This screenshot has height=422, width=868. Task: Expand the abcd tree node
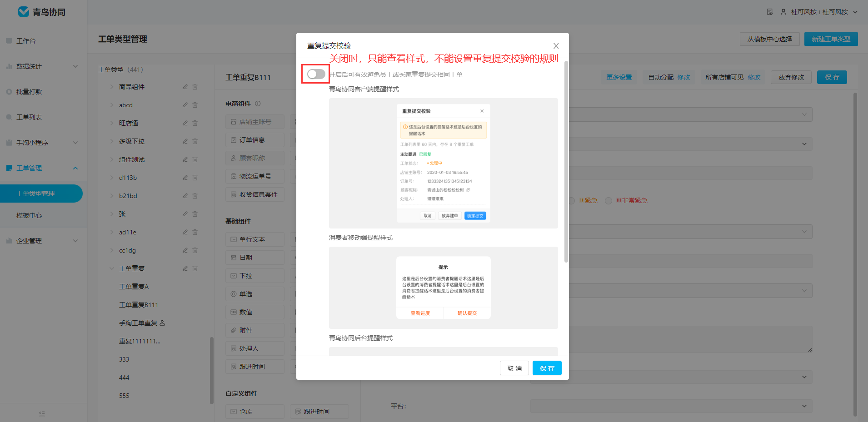pos(112,105)
